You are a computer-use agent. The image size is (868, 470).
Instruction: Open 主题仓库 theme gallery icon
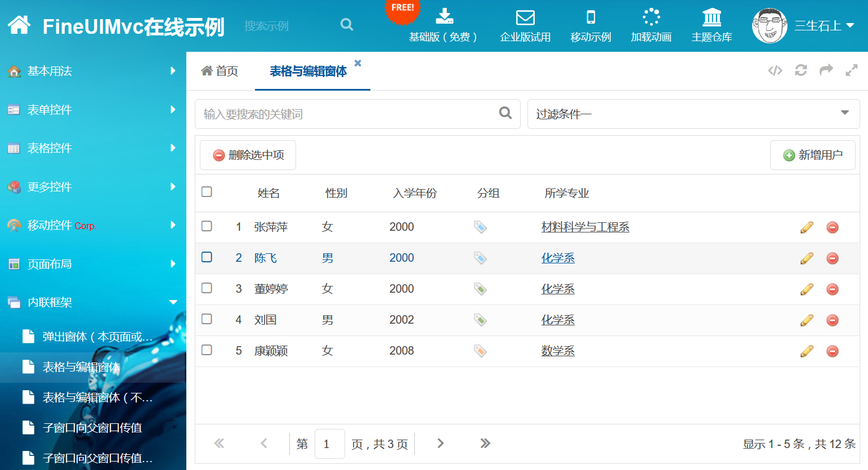click(712, 18)
